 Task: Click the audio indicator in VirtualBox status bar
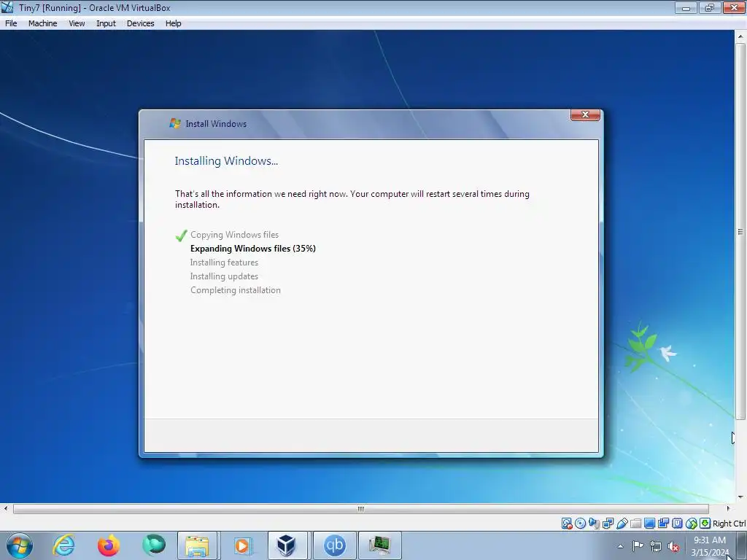594,524
